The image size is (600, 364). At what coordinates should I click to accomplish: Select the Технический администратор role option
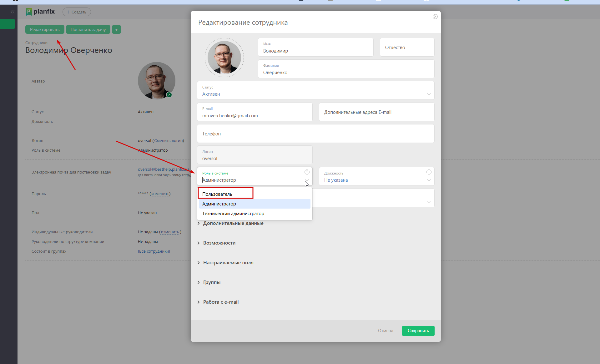[255, 214]
